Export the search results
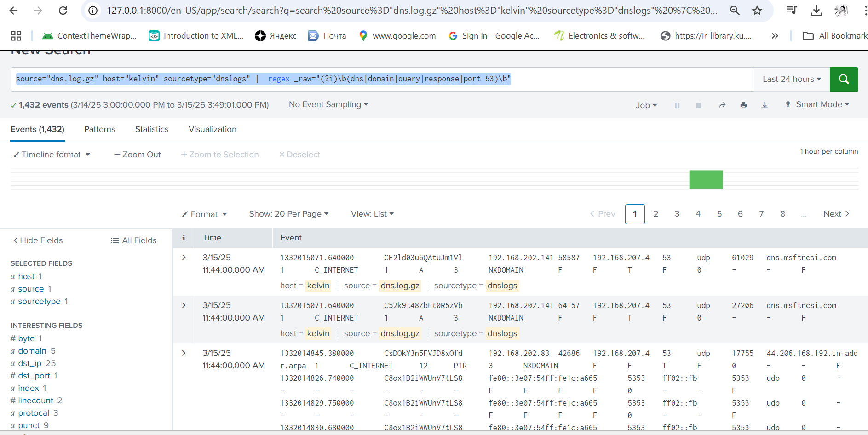Image resolution: width=868 pixels, height=435 pixels. [765, 105]
